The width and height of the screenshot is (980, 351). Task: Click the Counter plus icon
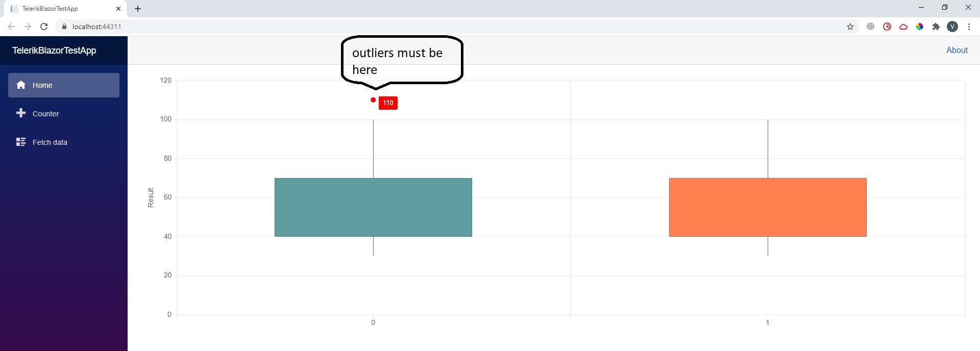(21, 113)
